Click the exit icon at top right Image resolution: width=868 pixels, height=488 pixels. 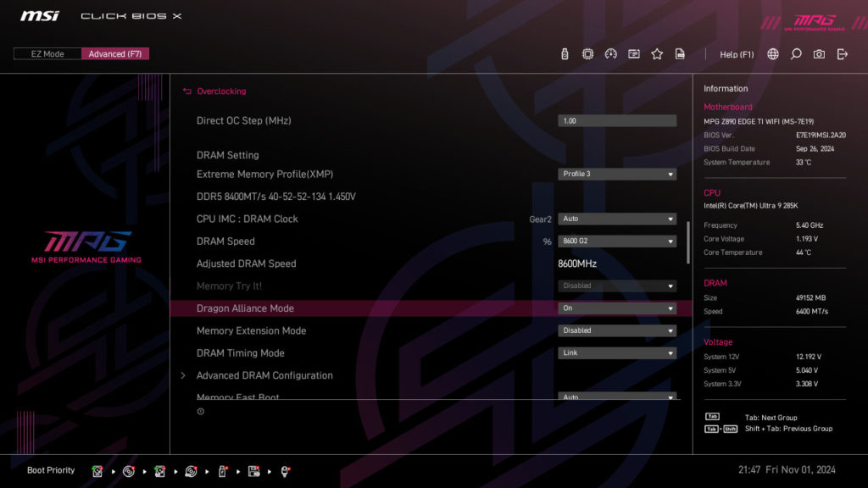842,53
